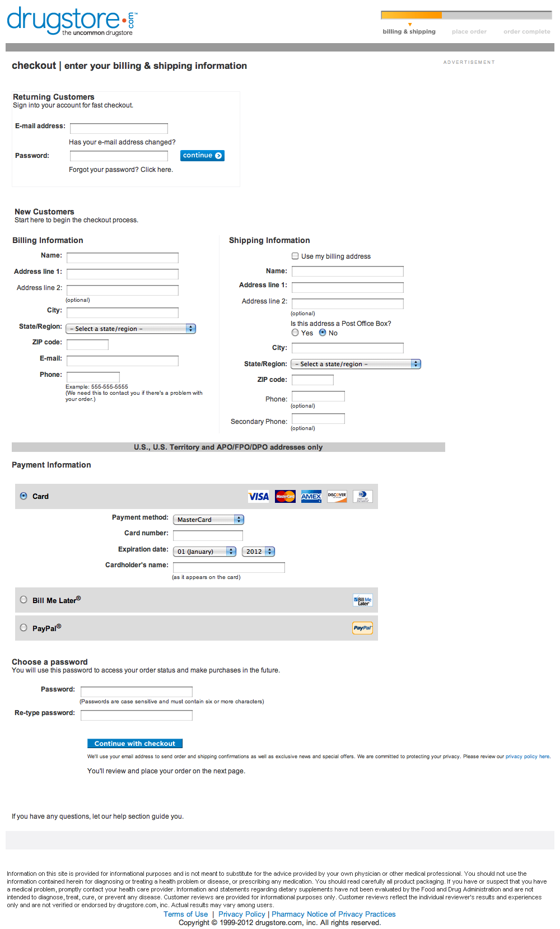
Task: Click the drugstore.com logo
Action: [x=72, y=21]
